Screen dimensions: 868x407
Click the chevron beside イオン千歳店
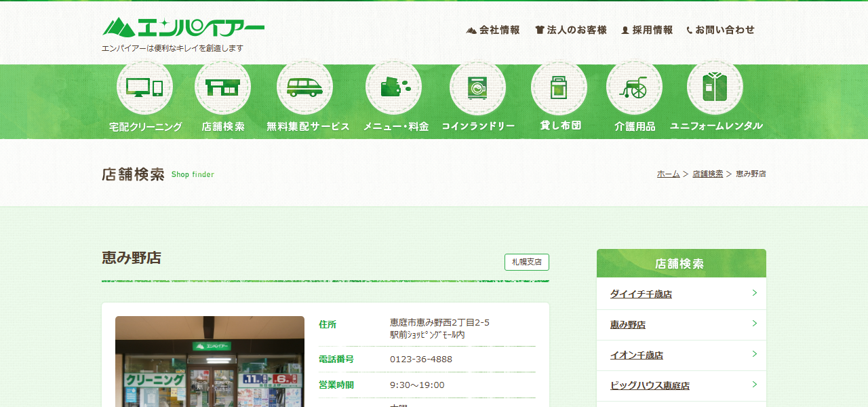coord(754,354)
